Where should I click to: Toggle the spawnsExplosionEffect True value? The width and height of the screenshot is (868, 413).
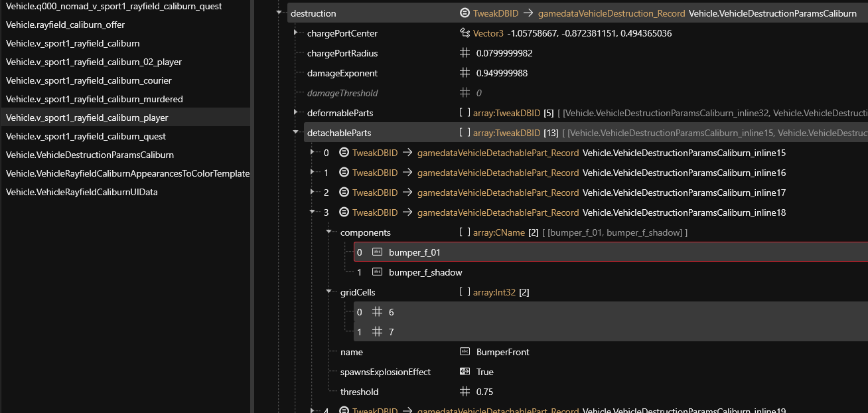(x=484, y=372)
